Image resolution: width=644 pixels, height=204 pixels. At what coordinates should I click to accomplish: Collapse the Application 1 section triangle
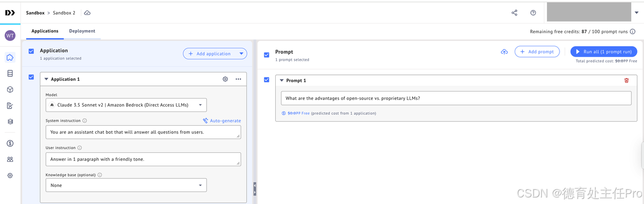pos(46,79)
